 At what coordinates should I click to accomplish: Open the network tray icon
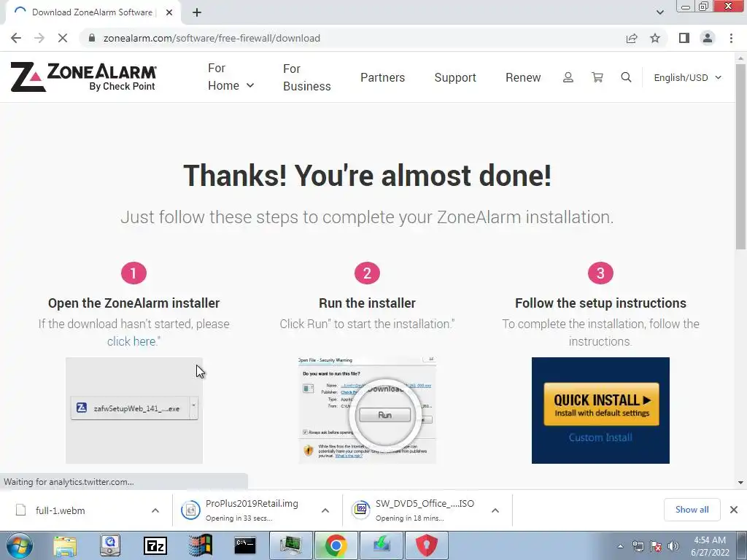(x=638, y=546)
